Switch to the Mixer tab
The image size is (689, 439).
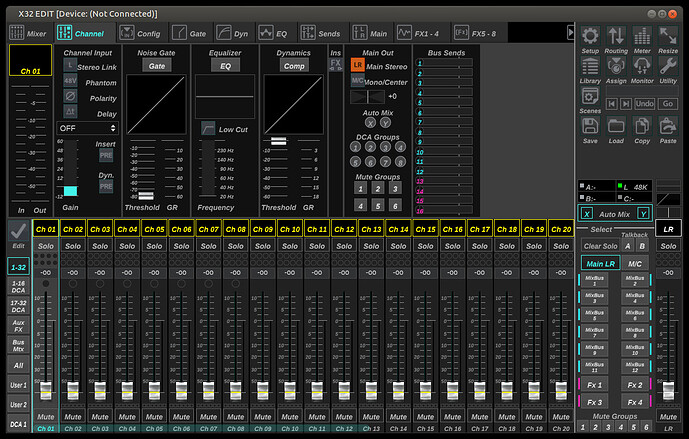[29, 33]
